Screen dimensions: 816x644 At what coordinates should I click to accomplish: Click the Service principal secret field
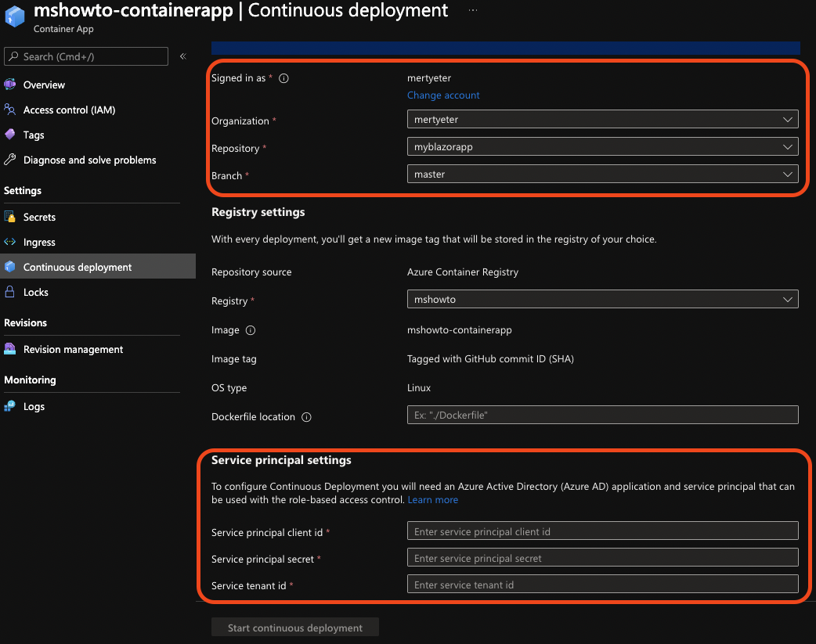coord(603,558)
